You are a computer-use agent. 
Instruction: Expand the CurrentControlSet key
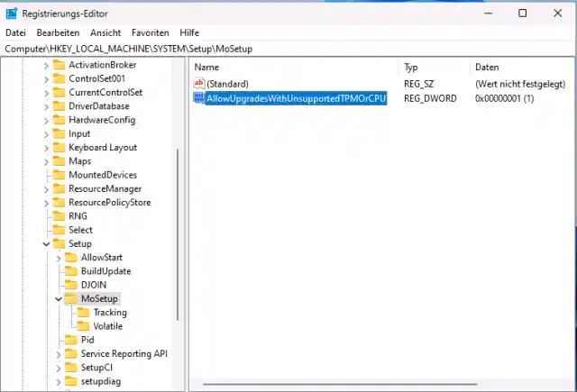tap(46, 93)
